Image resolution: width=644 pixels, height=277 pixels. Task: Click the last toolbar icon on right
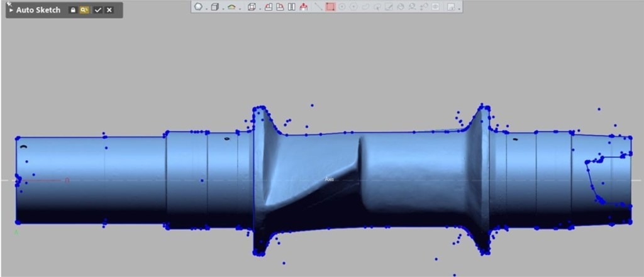pyautogui.click(x=451, y=8)
